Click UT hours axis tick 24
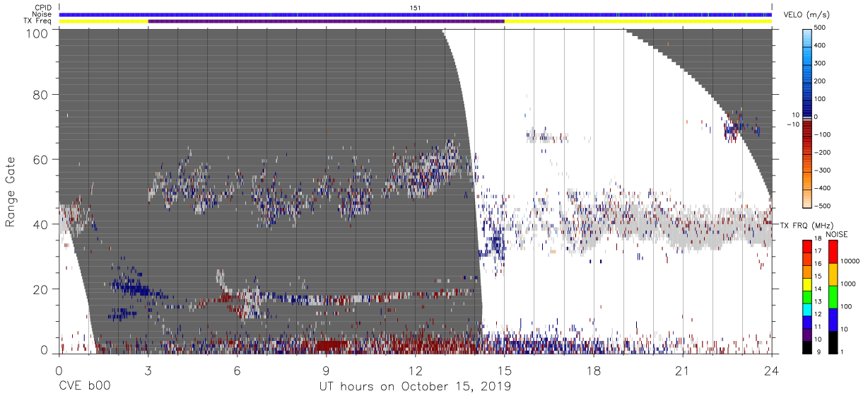Screen dimensions: 868x401 point(772,370)
